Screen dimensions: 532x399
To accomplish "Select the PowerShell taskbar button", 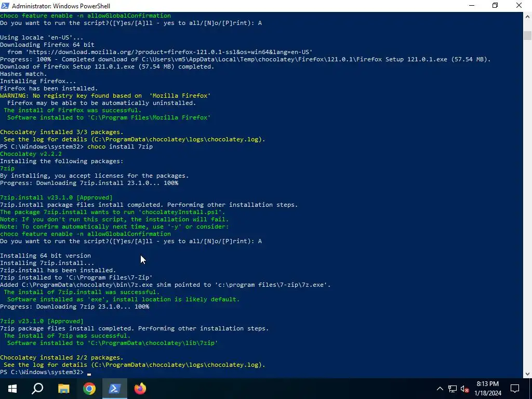I will coord(115,389).
